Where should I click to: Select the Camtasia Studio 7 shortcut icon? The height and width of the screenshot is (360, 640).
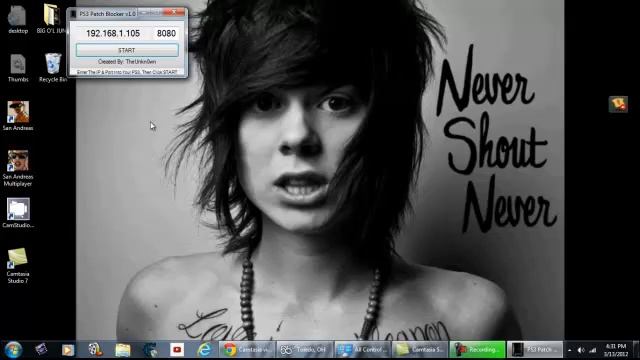[x=18, y=265]
